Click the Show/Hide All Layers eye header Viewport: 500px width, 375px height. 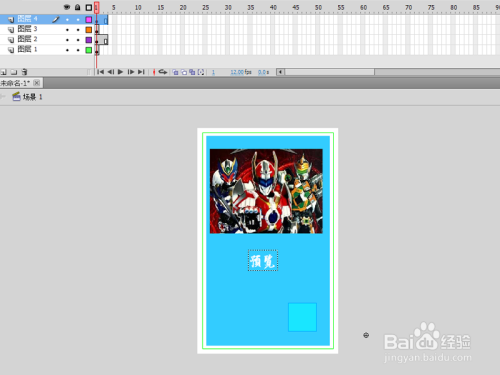(67, 7)
